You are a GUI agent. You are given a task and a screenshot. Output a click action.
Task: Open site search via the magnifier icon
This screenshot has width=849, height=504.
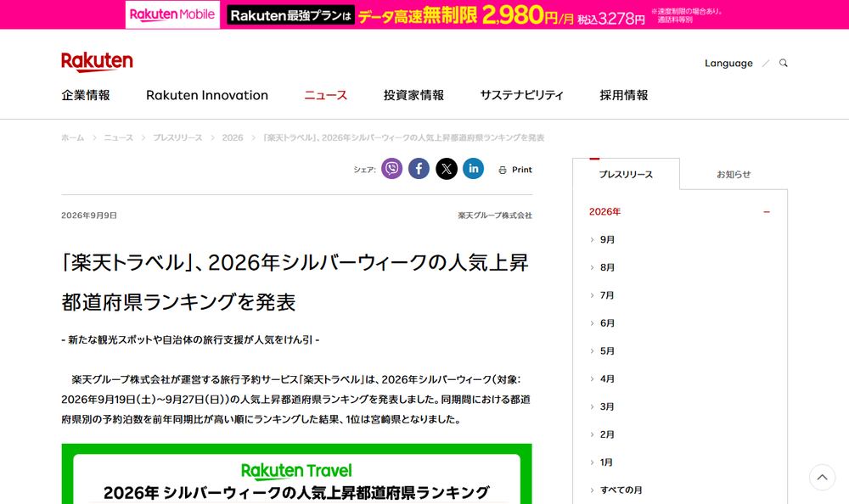click(783, 63)
